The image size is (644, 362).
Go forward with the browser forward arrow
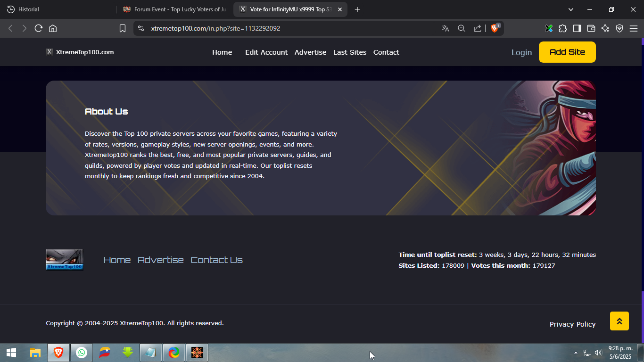pyautogui.click(x=24, y=28)
